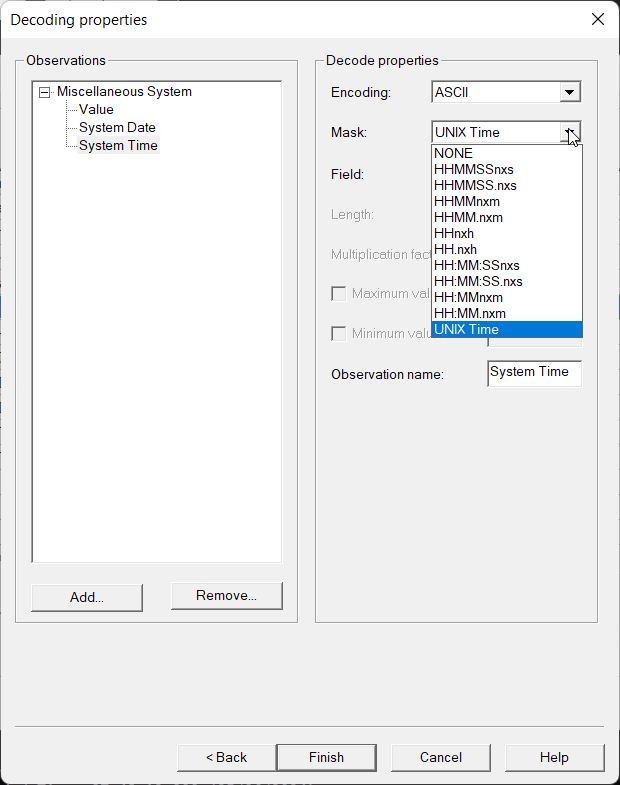Go to previous step with Back

coord(226,757)
